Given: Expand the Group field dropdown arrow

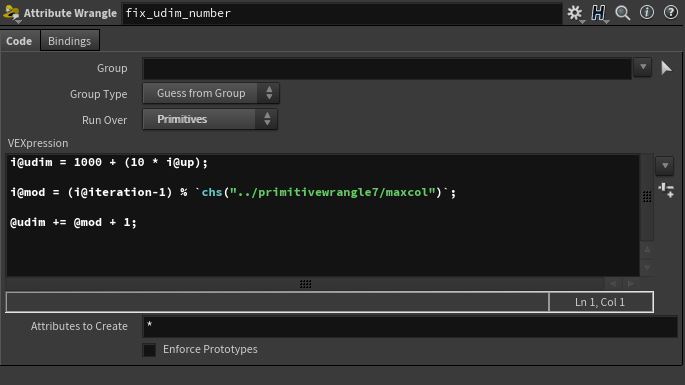Looking at the screenshot, I should [x=643, y=67].
